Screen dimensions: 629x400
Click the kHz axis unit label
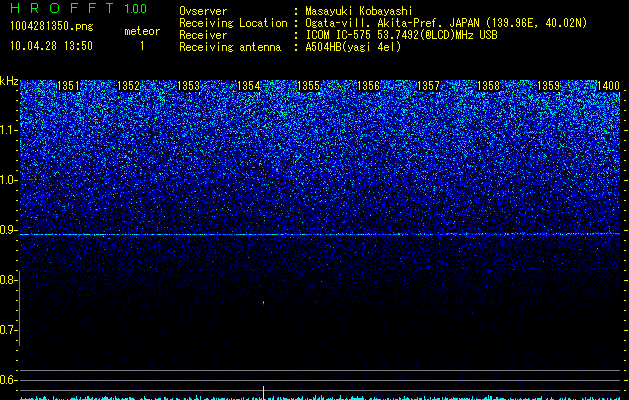point(9,81)
